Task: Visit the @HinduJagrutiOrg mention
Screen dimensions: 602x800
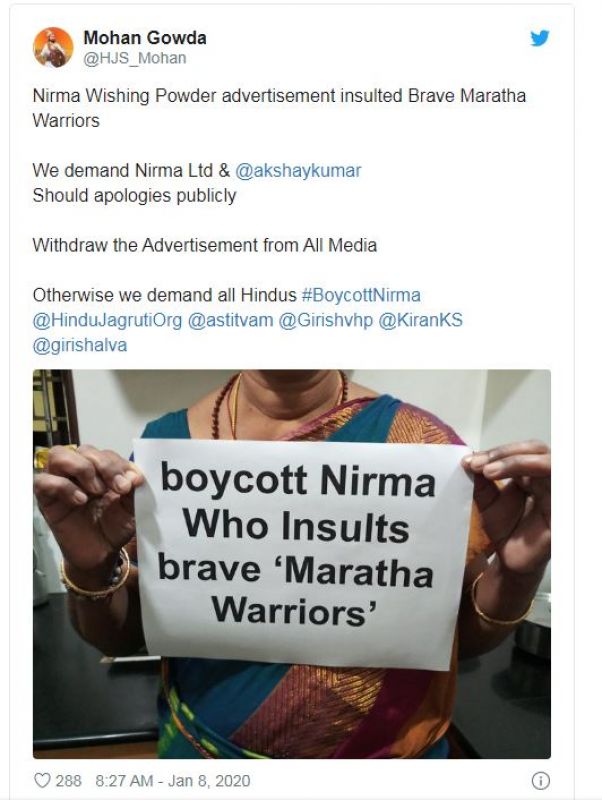Action: click(107, 320)
